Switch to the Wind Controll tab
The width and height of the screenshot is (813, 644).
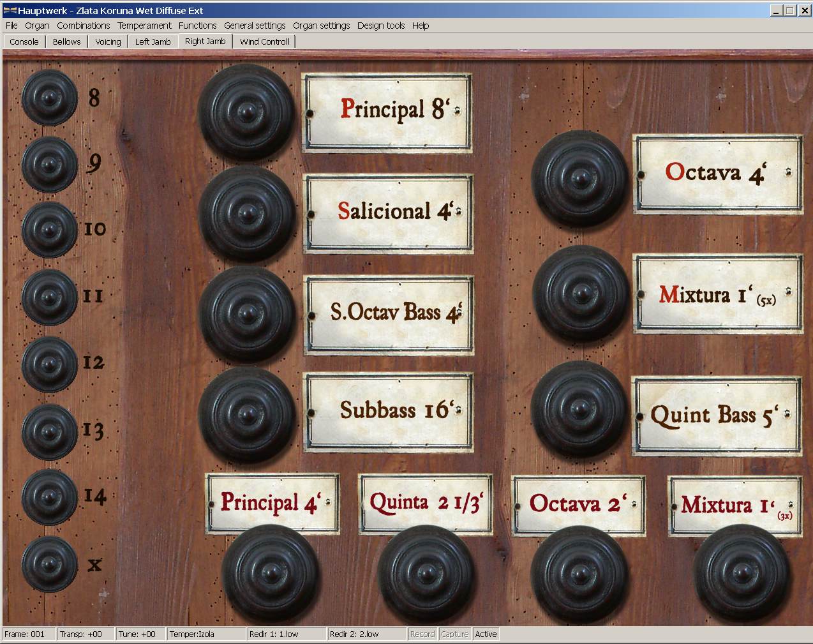coord(265,41)
